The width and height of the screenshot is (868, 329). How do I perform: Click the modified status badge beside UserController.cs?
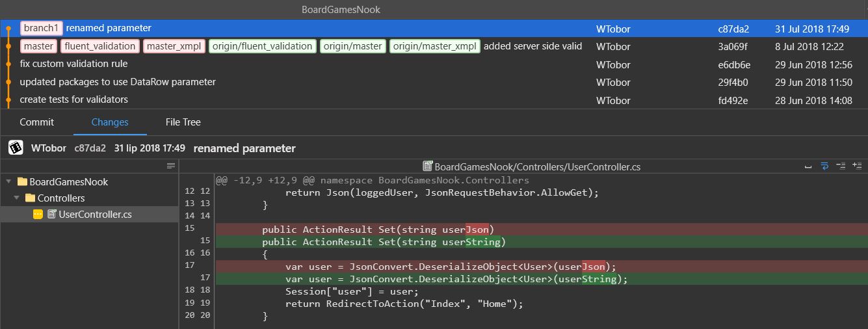(x=38, y=215)
